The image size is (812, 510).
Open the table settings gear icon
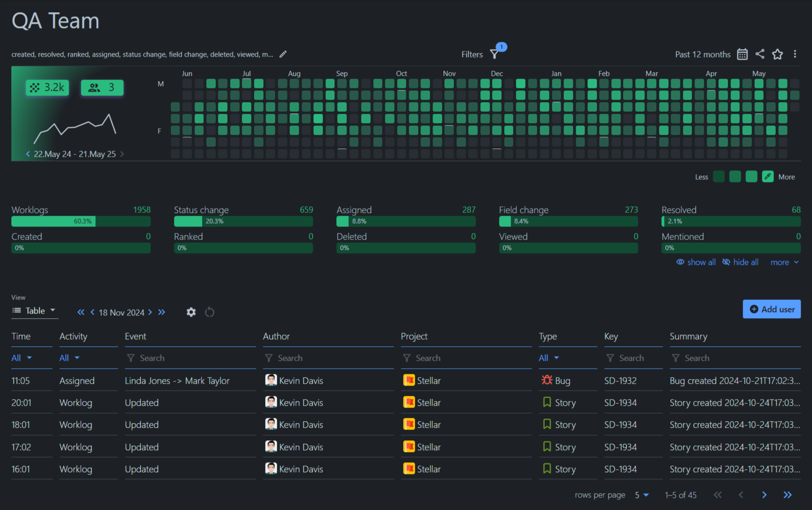pos(191,312)
